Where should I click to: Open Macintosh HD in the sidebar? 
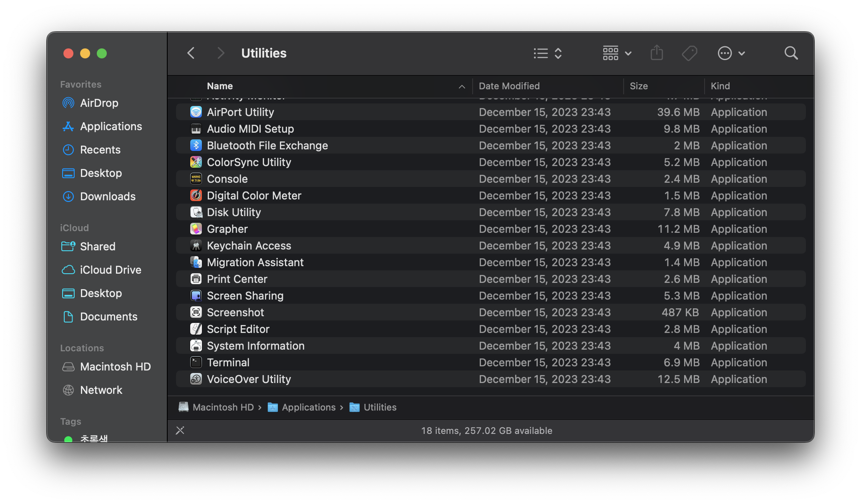[x=107, y=366]
